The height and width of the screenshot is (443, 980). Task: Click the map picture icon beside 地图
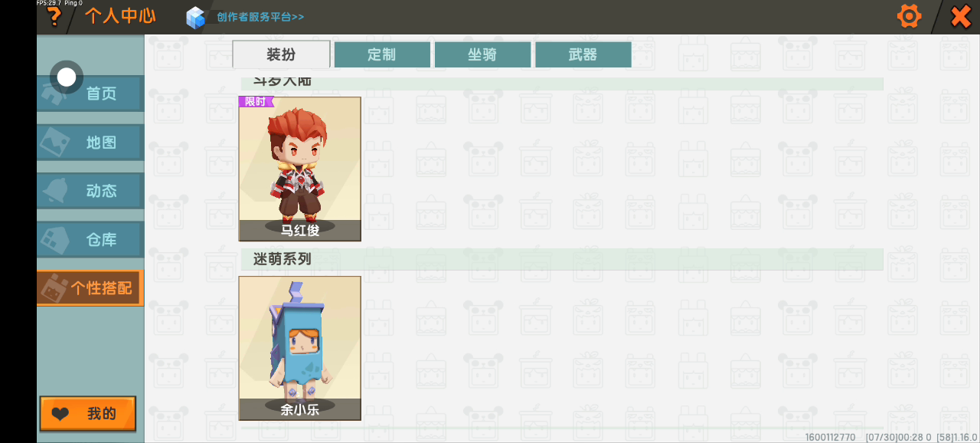click(x=57, y=142)
